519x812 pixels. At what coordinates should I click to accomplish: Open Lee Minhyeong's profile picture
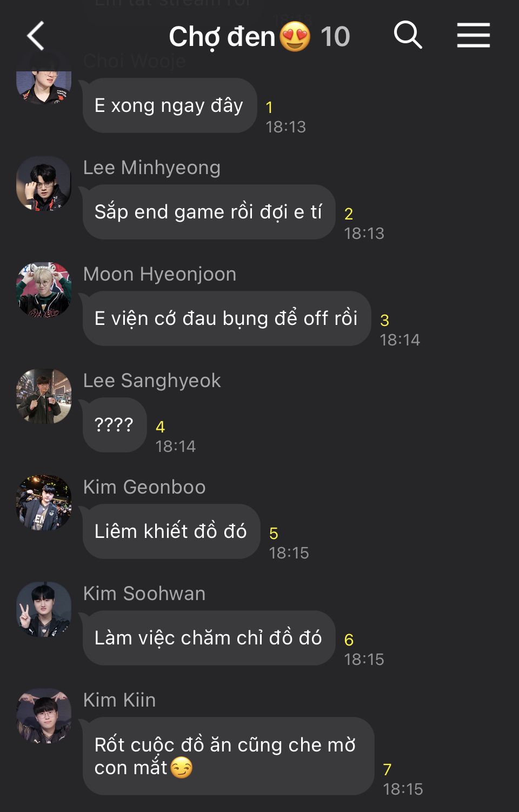(44, 184)
